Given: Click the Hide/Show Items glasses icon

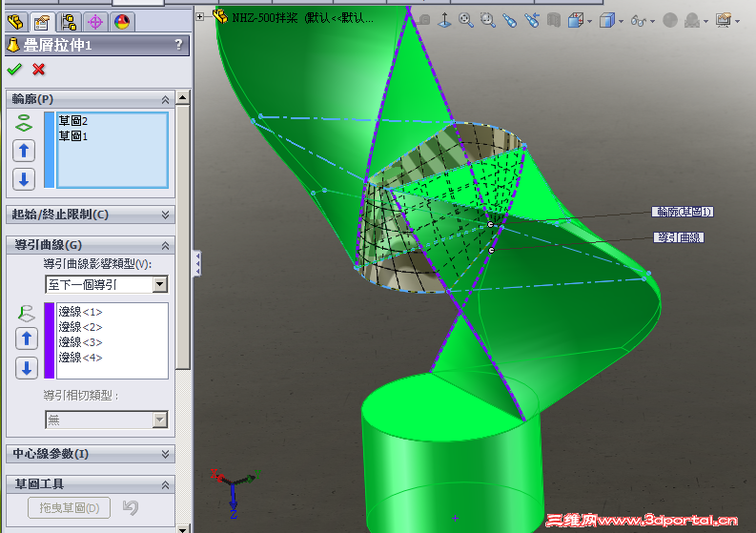Looking at the screenshot, I should click(639, 21).
